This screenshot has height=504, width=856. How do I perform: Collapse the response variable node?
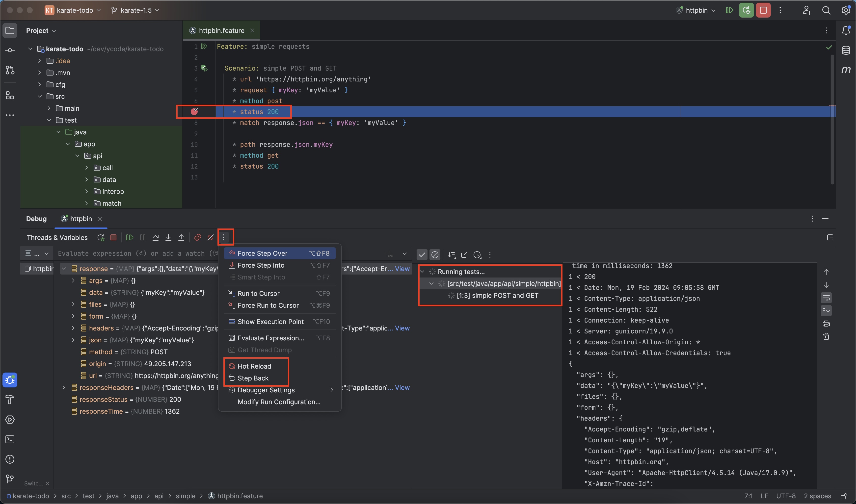coord(64,268)
